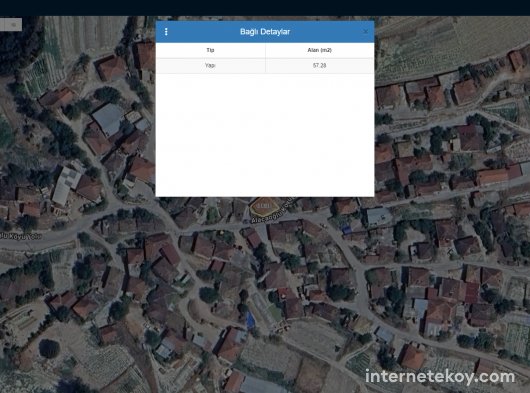
Task: Click the Bağlı Detaylar title bar text
Action: [265, 32]
